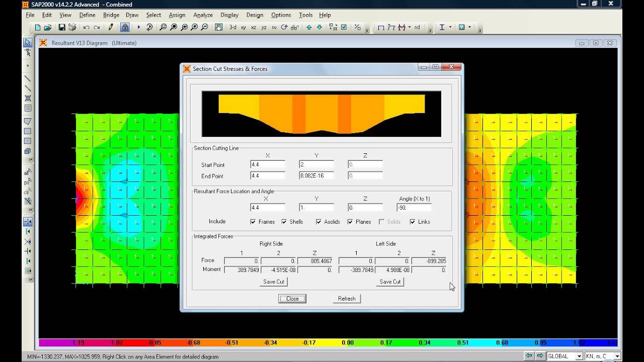The height and width of the screenshot is (362, 644).
Task: Open the Define menu
Action: (x=87, y=15)
